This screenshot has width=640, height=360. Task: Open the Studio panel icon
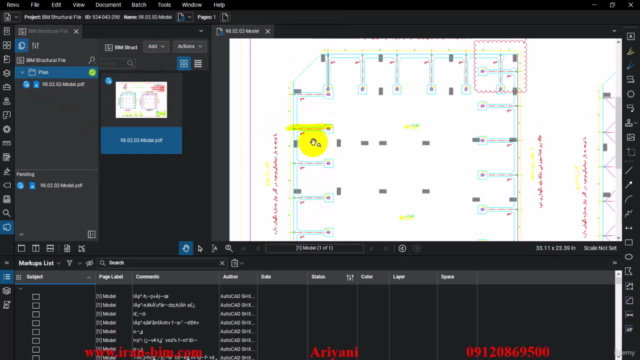[x=7, y=227]
